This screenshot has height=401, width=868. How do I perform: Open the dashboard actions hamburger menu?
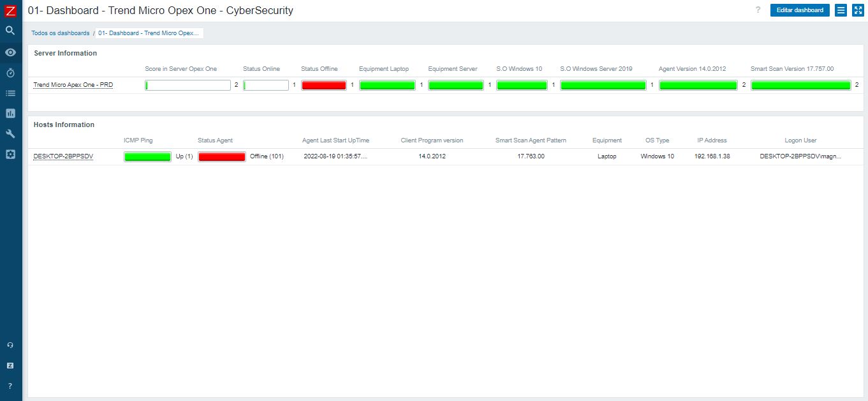(841, 10)
